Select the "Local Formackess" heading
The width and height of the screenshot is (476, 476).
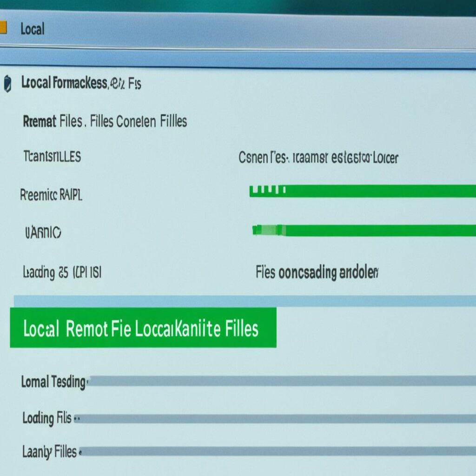point(64,84)
